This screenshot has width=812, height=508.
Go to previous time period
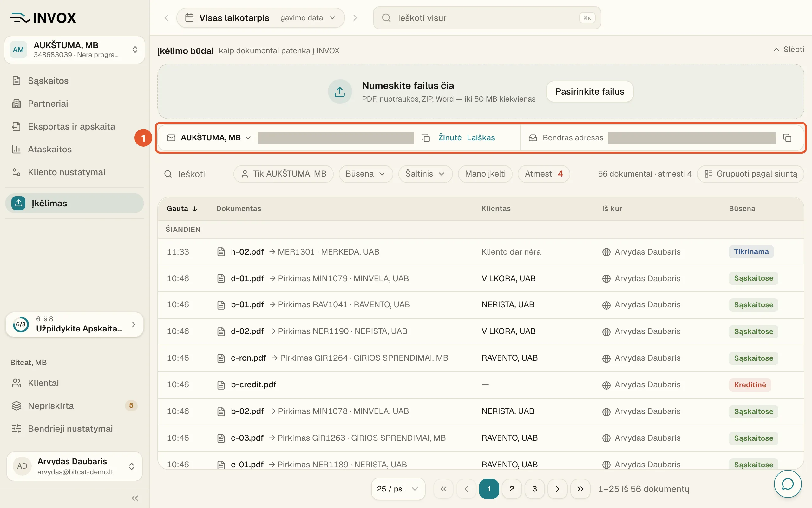point(166,18)
